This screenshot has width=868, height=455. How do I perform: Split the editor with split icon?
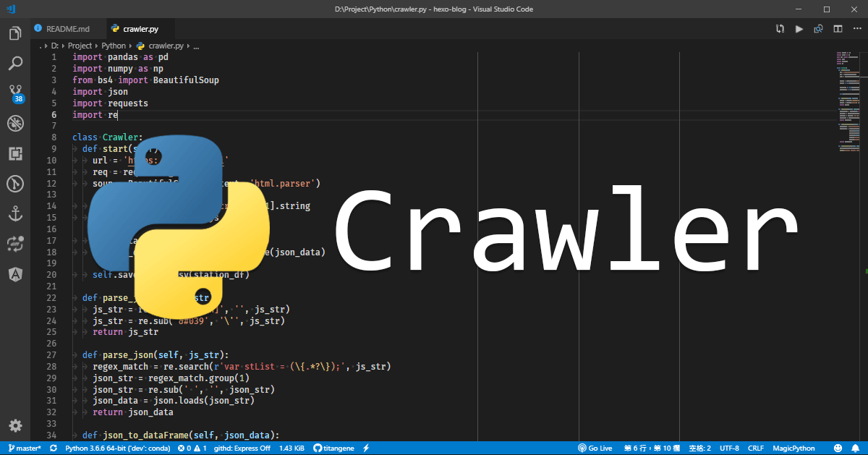coord(838,29)
